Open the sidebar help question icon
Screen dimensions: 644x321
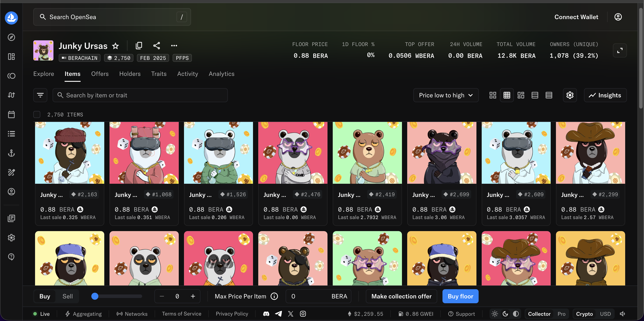click(11, 257)
